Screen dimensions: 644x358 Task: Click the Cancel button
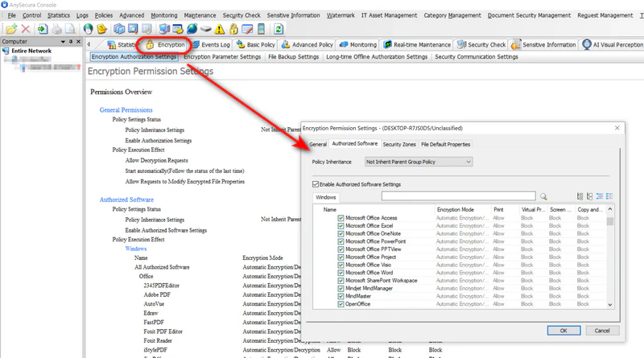click(x=602, y=331)
